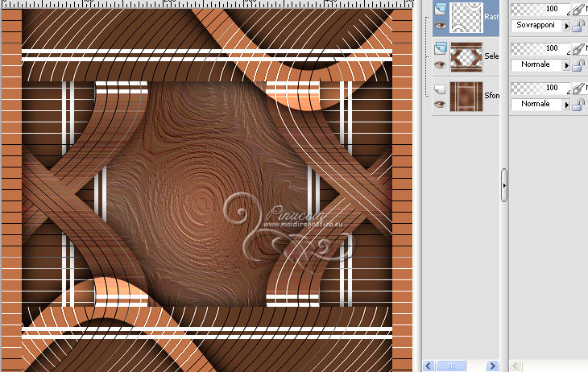The image size is (588, 372).
Task: Click the arrow next to Sovrapponi blend mode
Action: (x=566, y=26)
